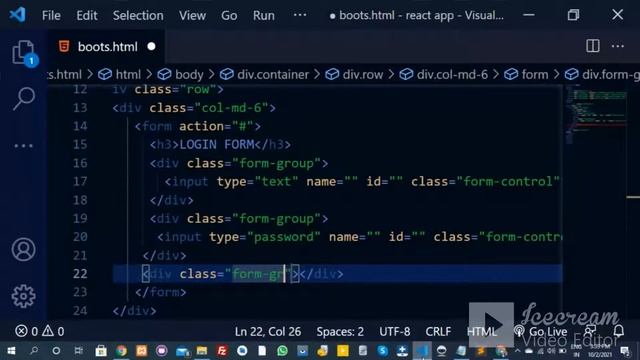Show additional views ellipsis in activity bar
This screenshot has width=640, height=360.
pos(24,146)
